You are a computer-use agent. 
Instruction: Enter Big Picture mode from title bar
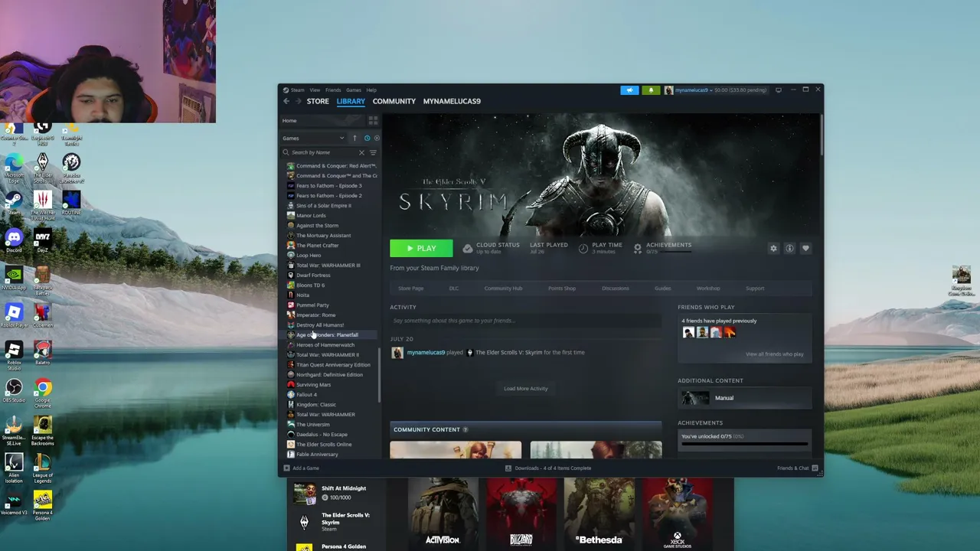[x=779, y=90]
